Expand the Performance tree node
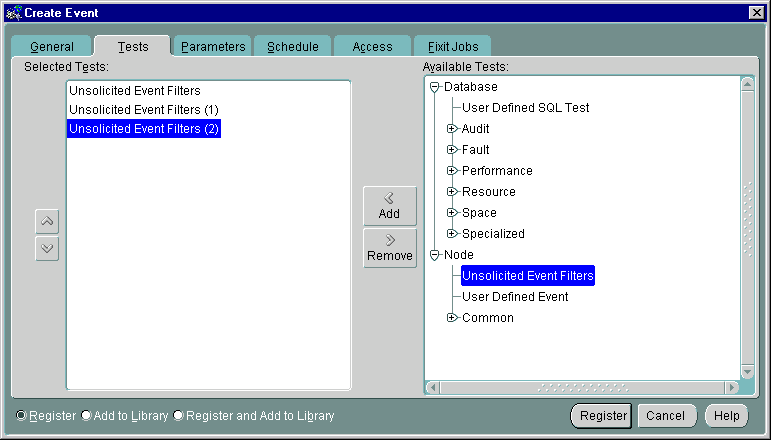 click(452, 171)
